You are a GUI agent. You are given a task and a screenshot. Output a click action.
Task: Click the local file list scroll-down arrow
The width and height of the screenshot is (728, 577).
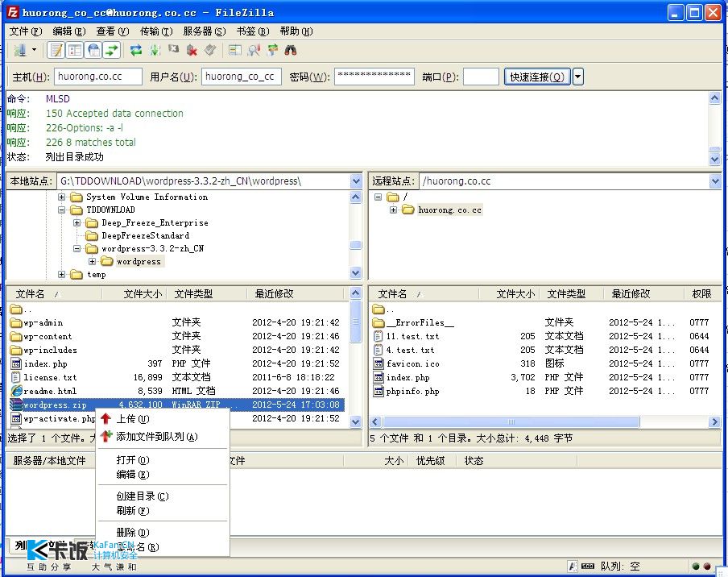(356, 421)
